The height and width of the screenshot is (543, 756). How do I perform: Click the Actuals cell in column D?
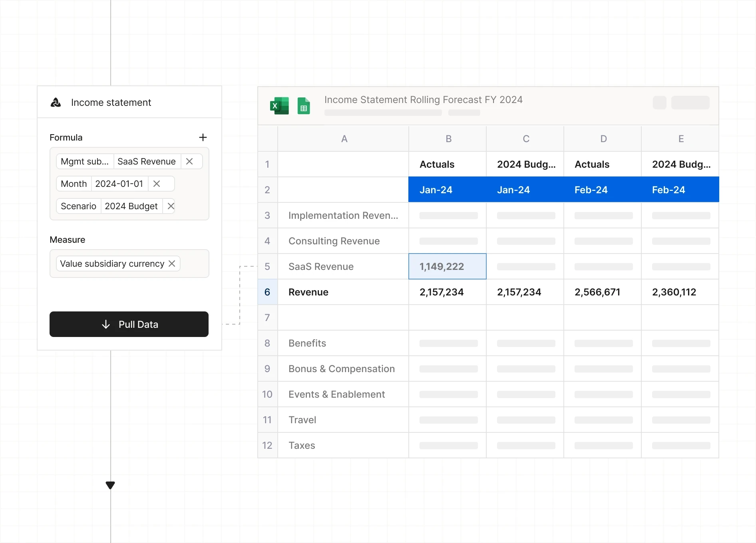[x=603, y=164]
